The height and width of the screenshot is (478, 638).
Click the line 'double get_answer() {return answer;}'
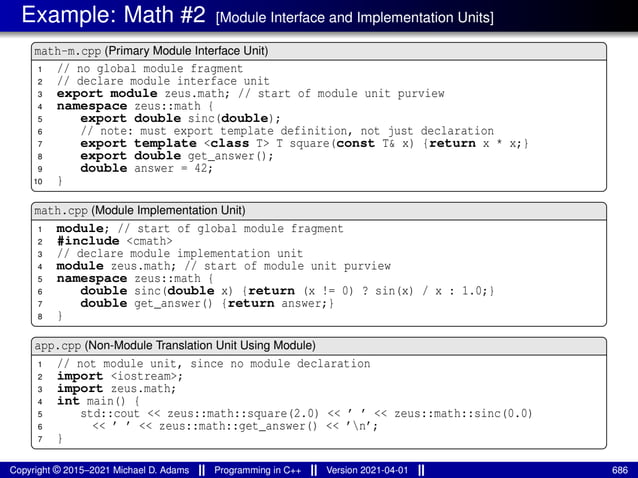(x=207, y=303)
